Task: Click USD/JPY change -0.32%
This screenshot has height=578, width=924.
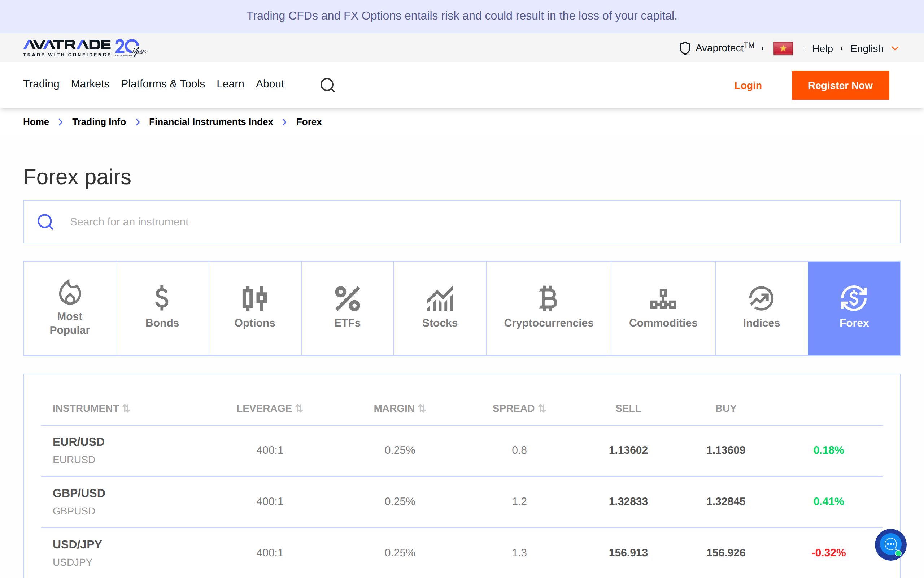Action: pyautogui.click(x=829, y=552)
